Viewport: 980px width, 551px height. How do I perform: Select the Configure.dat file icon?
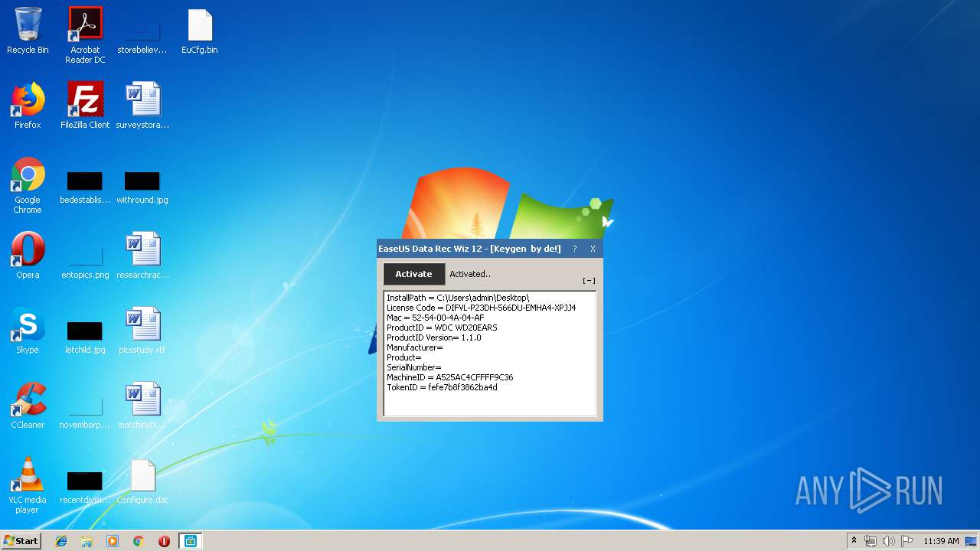tap(142, 481)
